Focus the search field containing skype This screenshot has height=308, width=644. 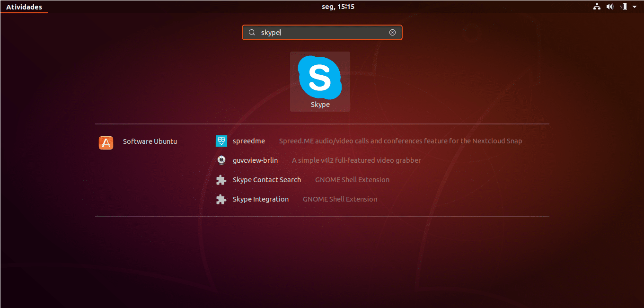[x=322, y=32]
